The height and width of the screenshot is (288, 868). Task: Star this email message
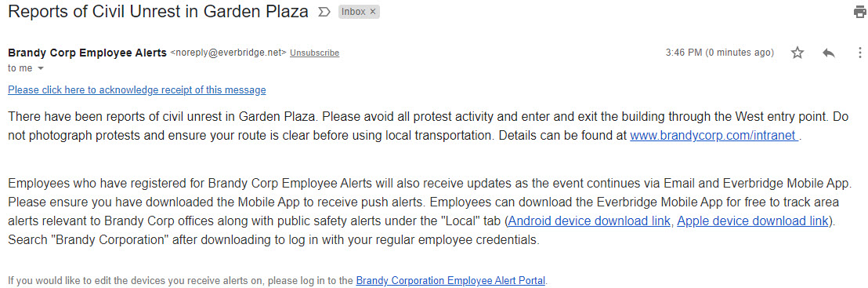pos(797,53)
